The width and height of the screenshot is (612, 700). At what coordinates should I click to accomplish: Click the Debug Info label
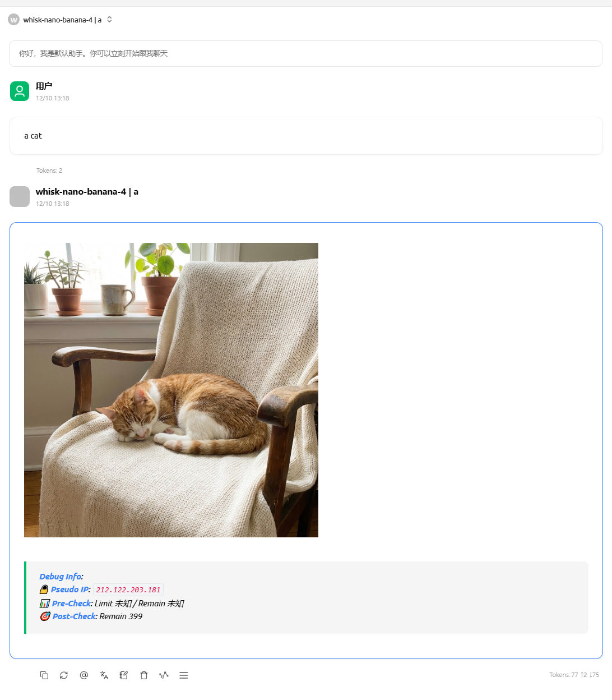[x=60, y=577]
